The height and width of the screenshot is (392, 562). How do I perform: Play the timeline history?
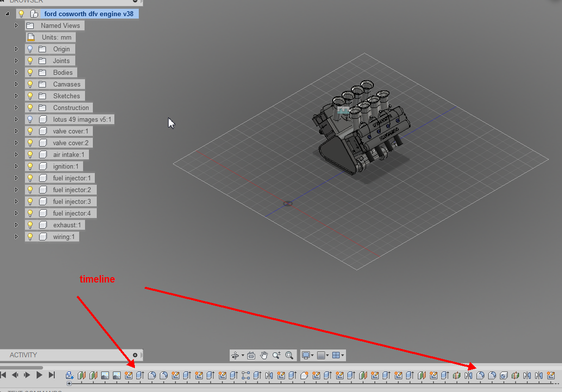[39, 375]
